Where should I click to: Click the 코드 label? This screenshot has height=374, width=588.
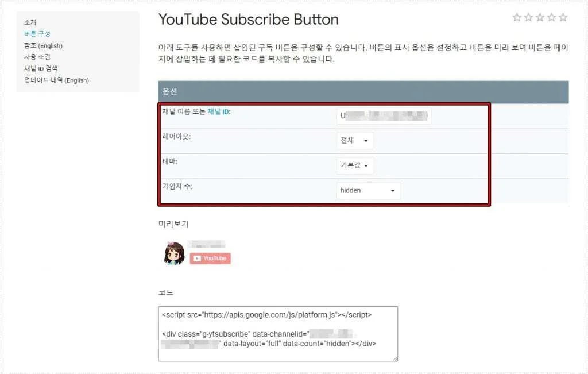point(166,292)
